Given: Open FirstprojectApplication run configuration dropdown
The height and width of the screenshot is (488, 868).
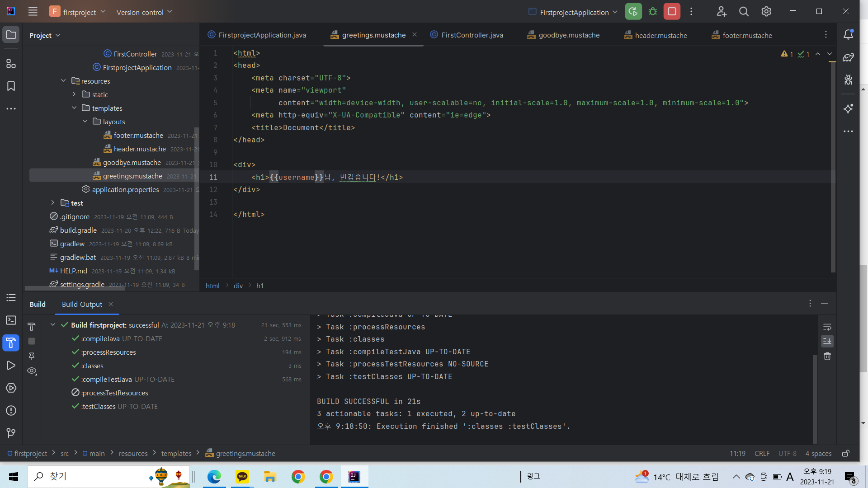Looking at the screenshot, I should coord(573,12).
